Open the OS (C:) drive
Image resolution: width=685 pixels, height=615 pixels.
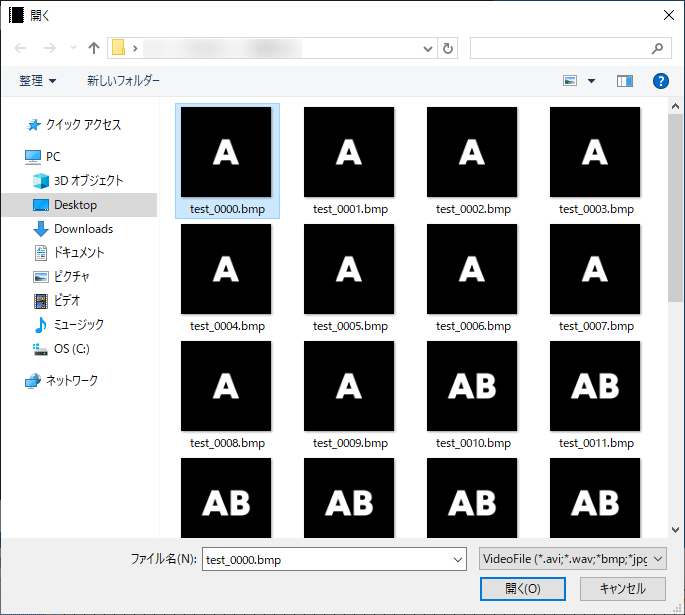[x=71, y=349]
